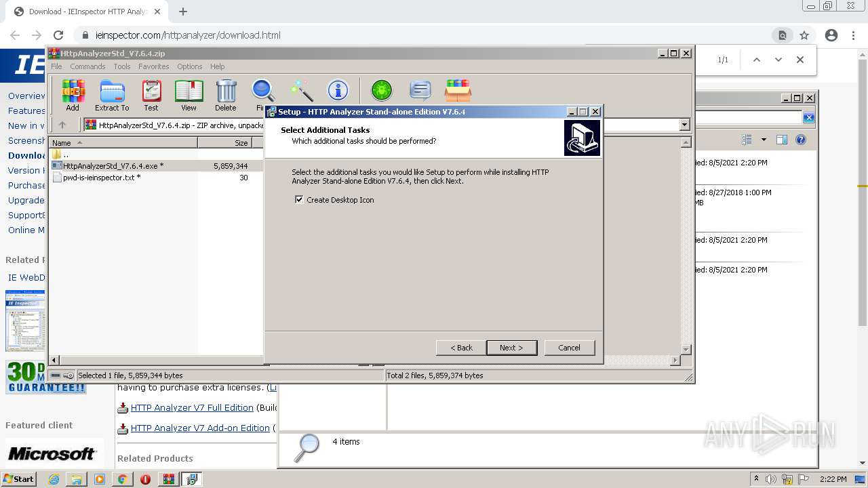Click the Size column header in WinRAR

[x=224, y=143]
